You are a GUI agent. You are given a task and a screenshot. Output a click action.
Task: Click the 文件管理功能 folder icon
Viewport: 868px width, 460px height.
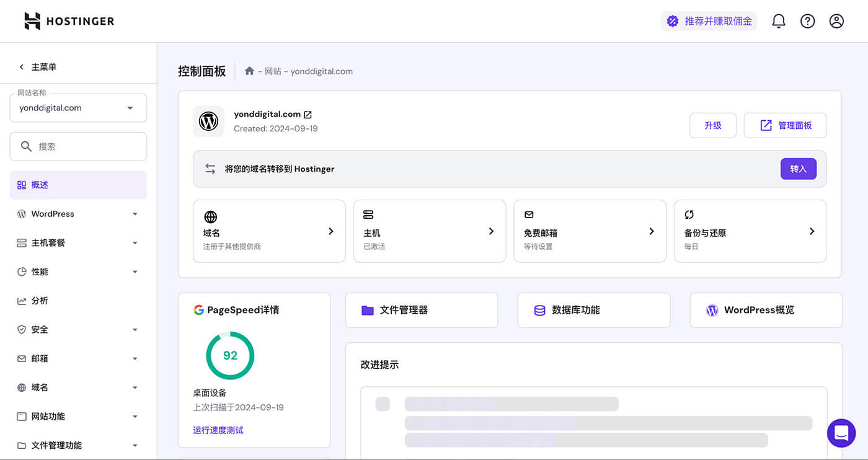(x=22, y=445)
